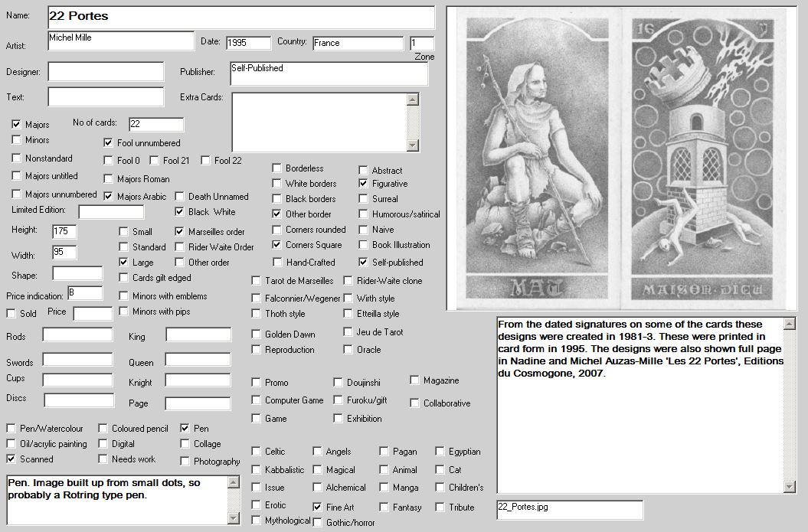The image size is (808, 532).
Task: Click the Height field showing 175
Action: (x=64, y=231)
